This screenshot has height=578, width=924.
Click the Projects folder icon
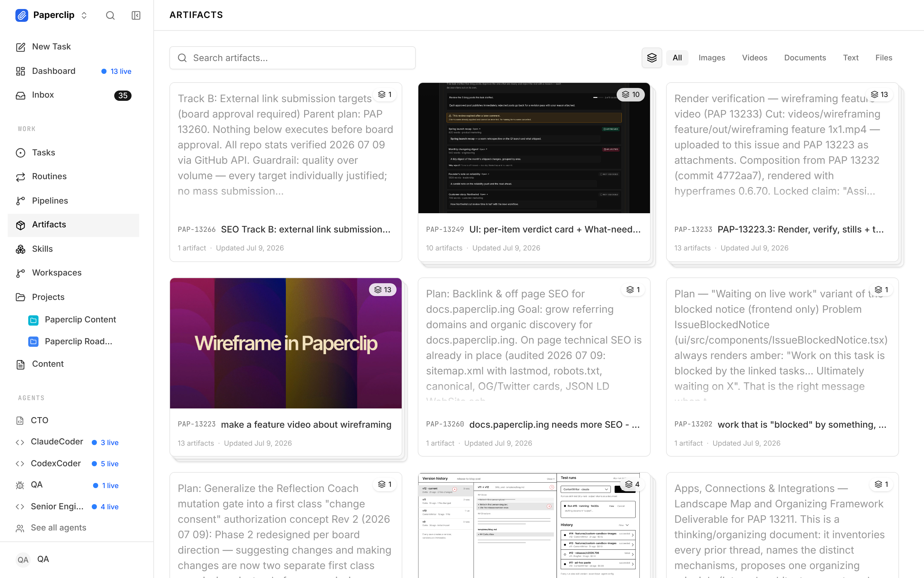click(21, 297)
